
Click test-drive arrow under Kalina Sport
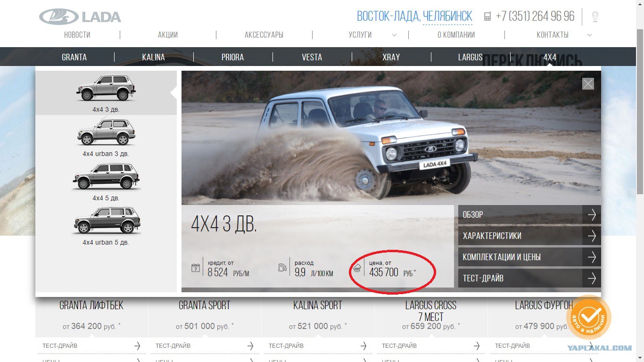point(363,346)
